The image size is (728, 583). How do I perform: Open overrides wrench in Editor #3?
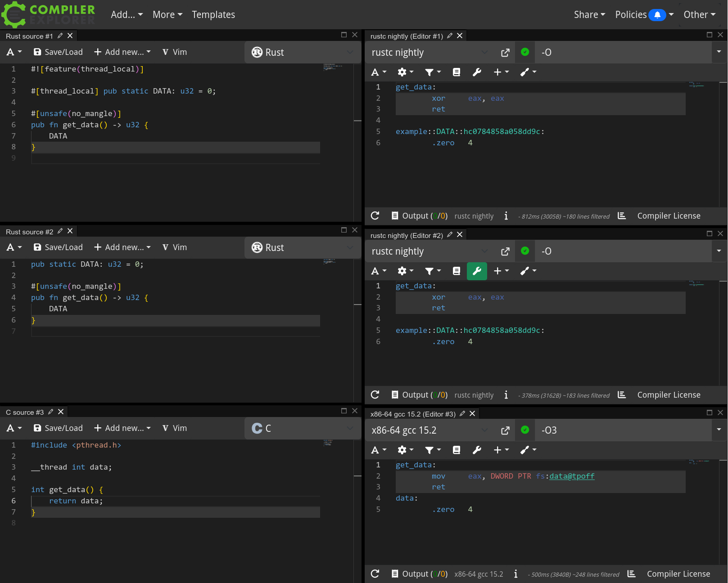pyautogui.click(x=477, y=450)
